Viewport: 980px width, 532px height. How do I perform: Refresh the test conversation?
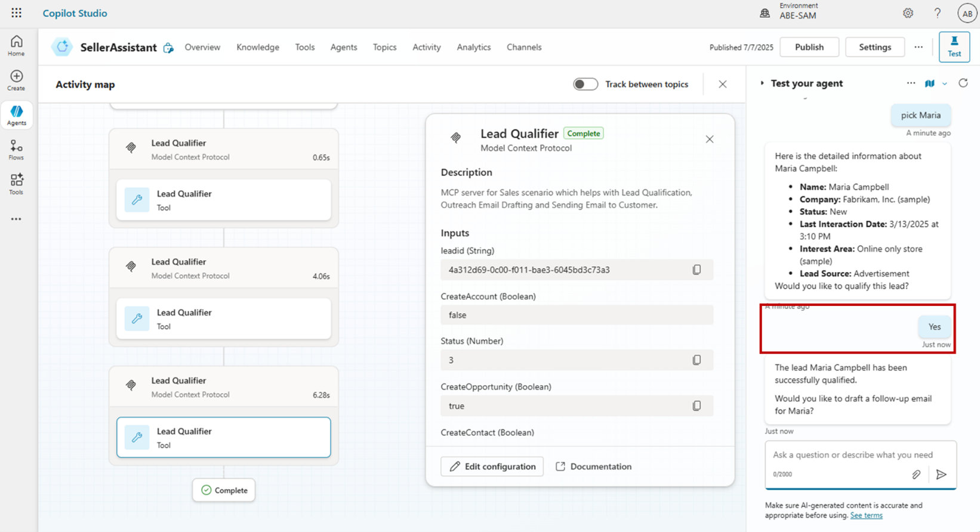point(963,83)
